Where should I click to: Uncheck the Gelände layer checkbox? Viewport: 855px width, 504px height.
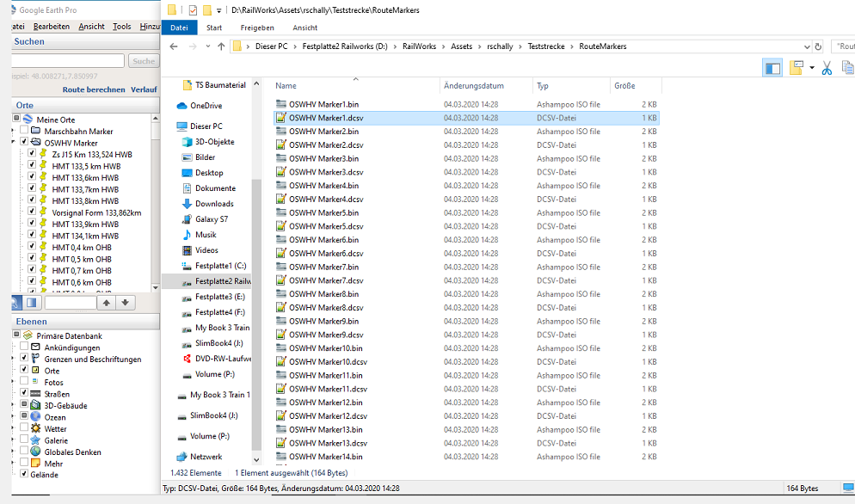(24, 474)
